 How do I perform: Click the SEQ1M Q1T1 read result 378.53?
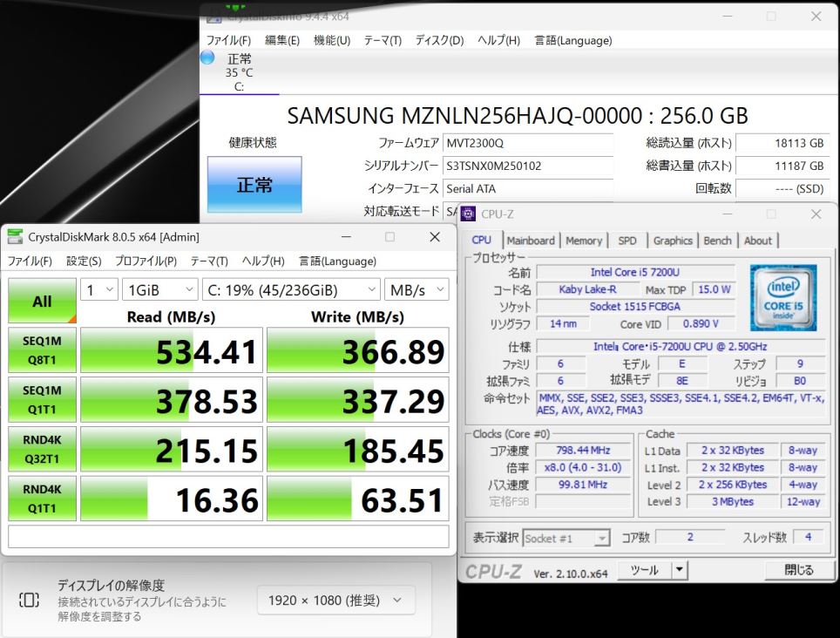pyautogui.click(x=172, y=399)
